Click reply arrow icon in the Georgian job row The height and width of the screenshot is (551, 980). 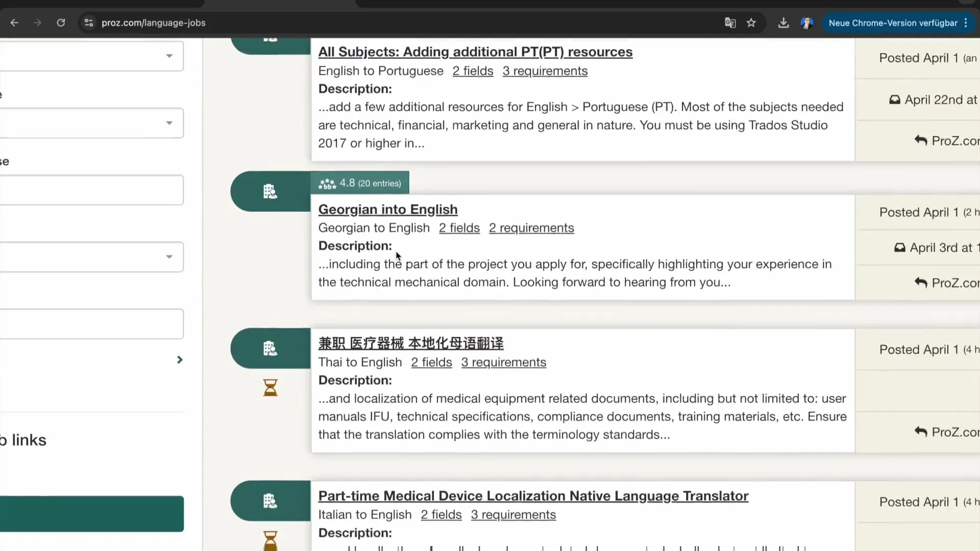(x=920, y=283)
